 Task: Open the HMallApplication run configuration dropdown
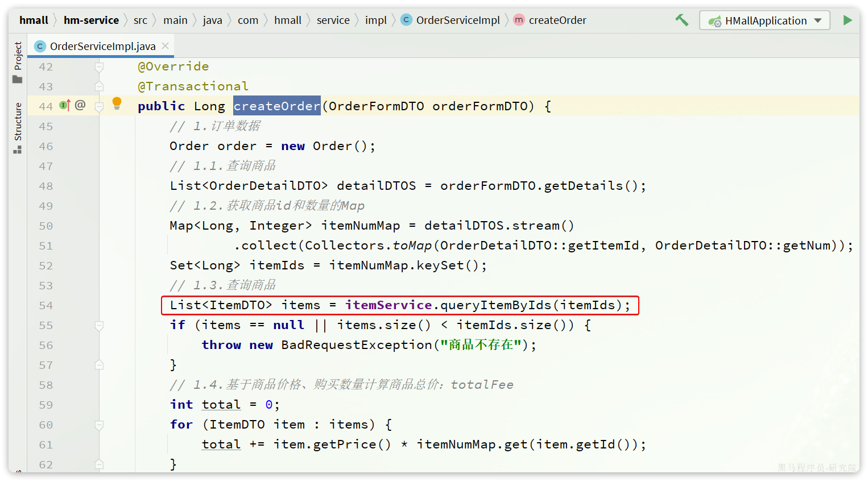pyautogui.click(x=817, y=20)
